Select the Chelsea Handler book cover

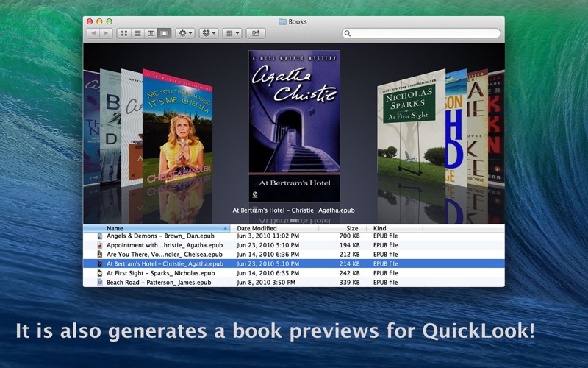pos(177,127)
